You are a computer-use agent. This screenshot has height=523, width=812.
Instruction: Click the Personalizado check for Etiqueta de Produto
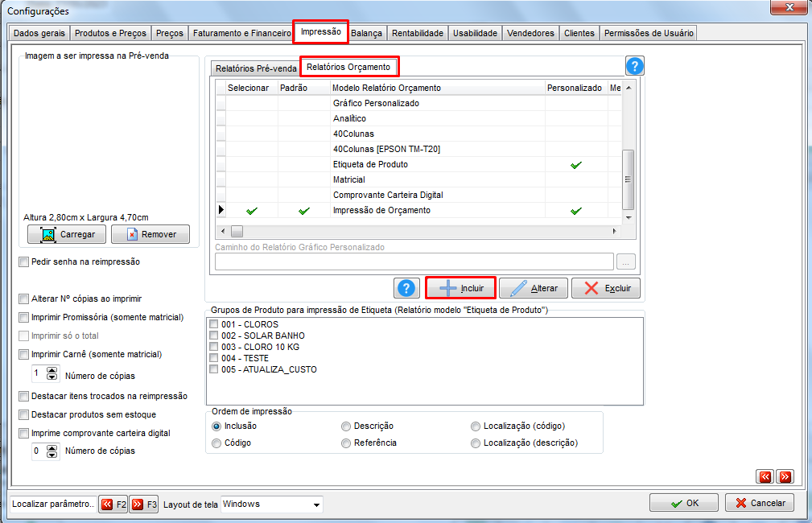click(576, 165)
